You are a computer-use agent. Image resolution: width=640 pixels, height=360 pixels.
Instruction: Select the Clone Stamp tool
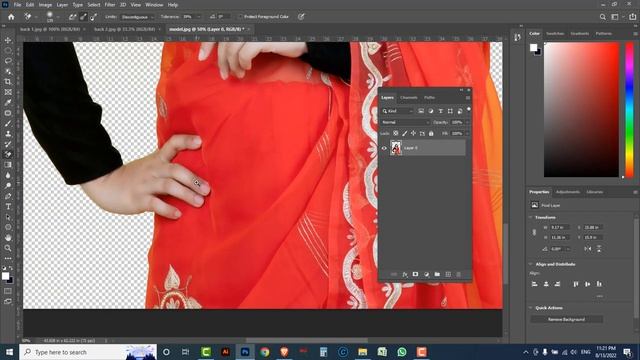click(x=8, y=134)
